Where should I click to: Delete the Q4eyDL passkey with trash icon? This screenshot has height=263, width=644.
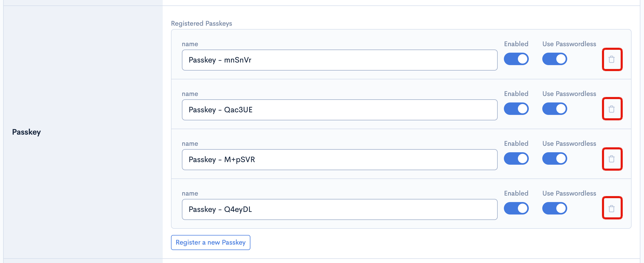point(612,208)
